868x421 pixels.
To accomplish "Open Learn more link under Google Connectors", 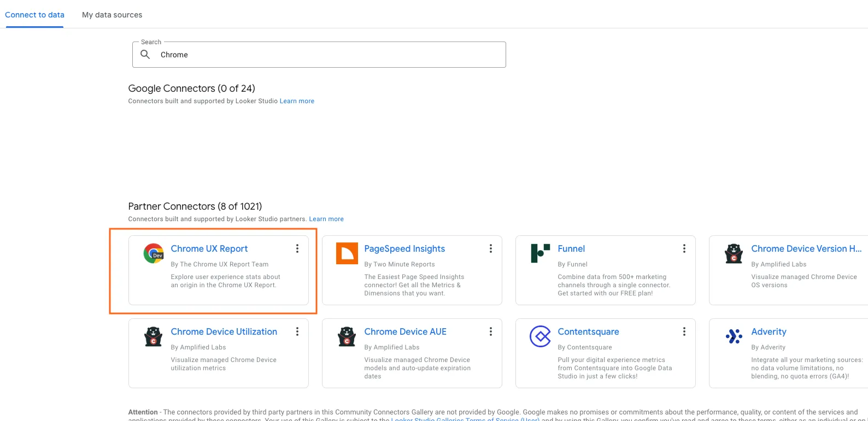I will (x=297, y=101).
